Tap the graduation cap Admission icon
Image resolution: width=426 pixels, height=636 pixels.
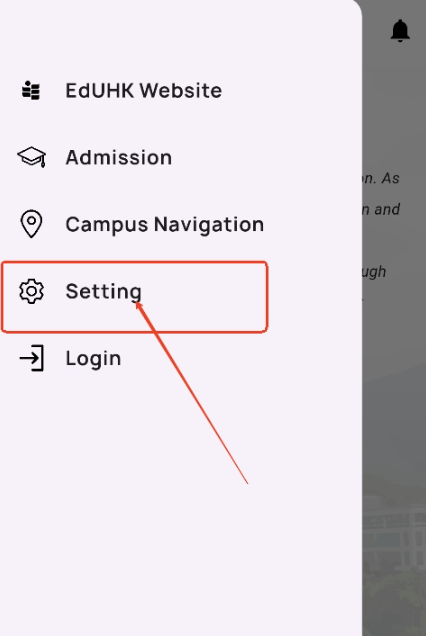coord(31,157)
